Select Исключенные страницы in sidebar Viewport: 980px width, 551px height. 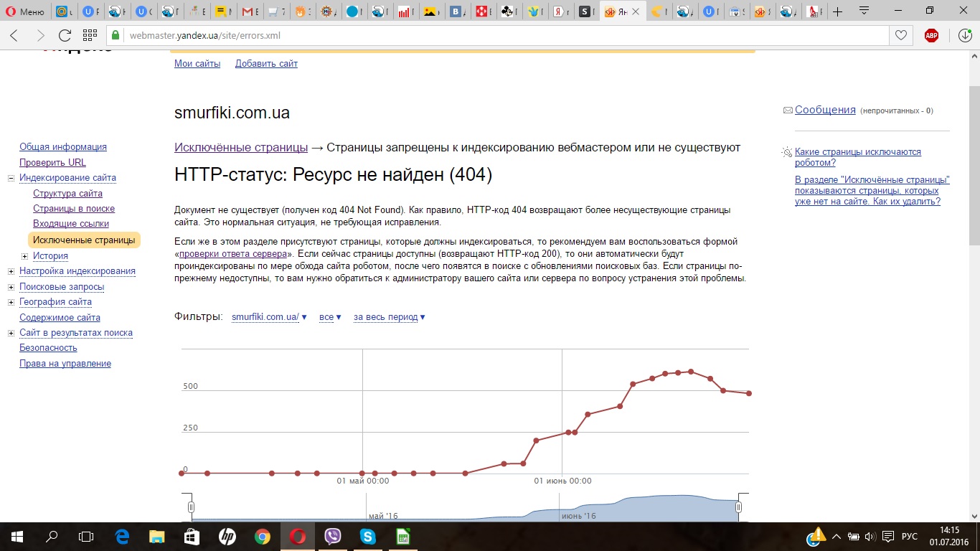84,240
